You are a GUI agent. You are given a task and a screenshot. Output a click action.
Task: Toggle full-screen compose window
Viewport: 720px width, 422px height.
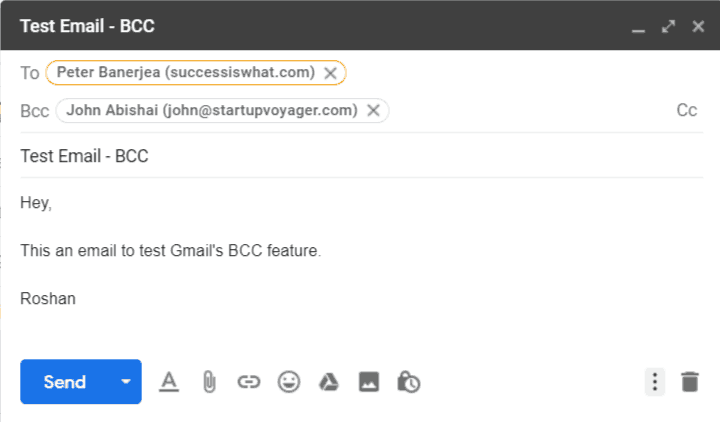coord(669,25)
